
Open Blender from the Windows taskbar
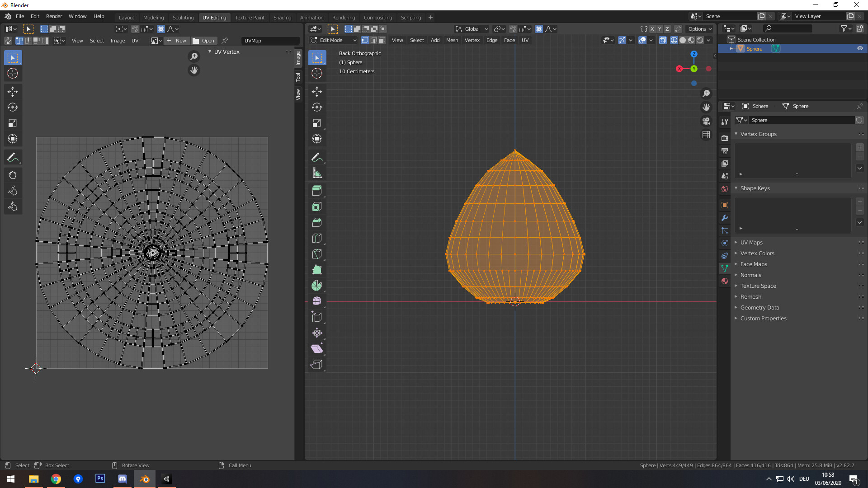(144, 479)
